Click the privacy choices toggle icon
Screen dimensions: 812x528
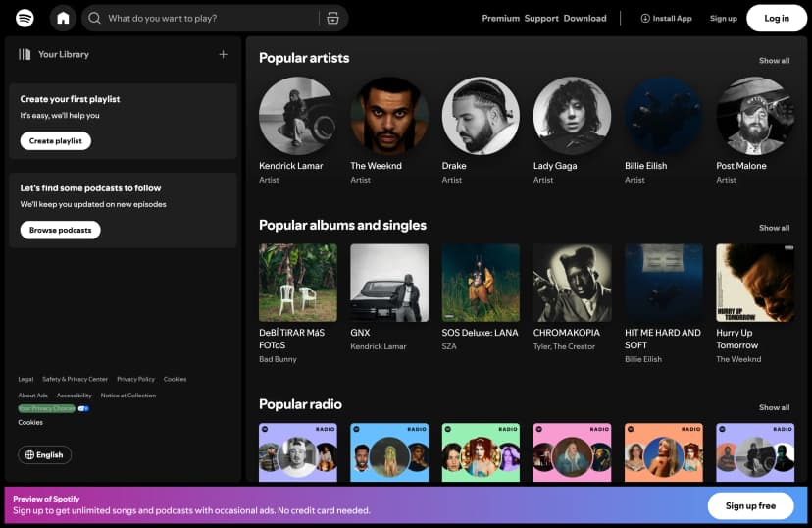(83, 409)
